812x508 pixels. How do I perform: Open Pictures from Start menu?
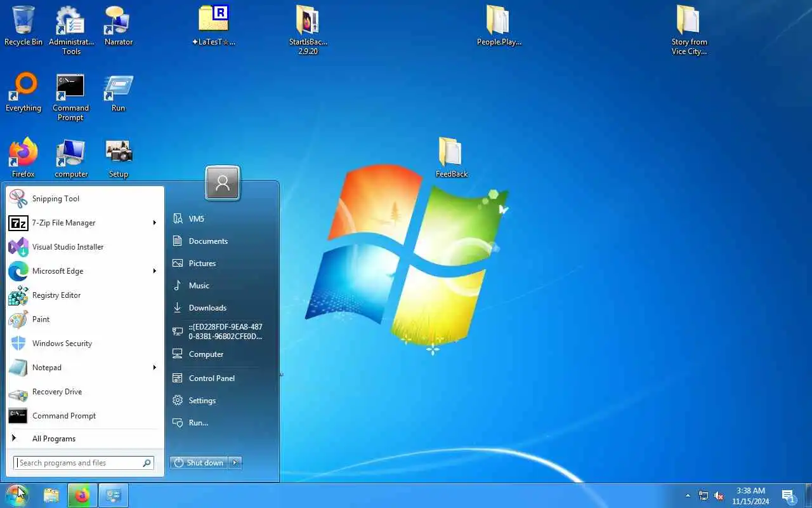click(222, 264)
